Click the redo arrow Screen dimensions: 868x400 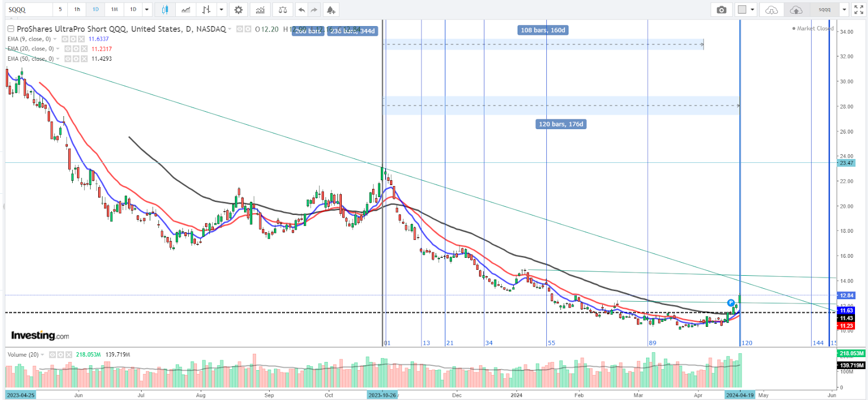click(314, 10)
